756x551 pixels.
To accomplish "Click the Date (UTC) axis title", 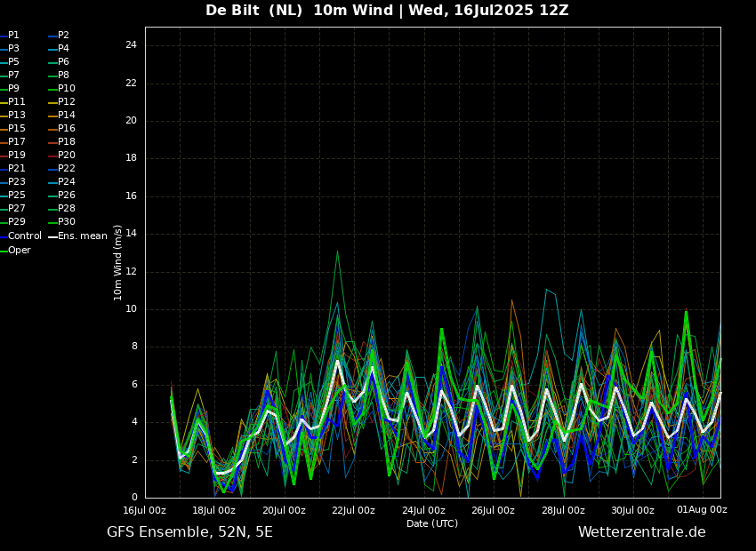I will point(432,523).
